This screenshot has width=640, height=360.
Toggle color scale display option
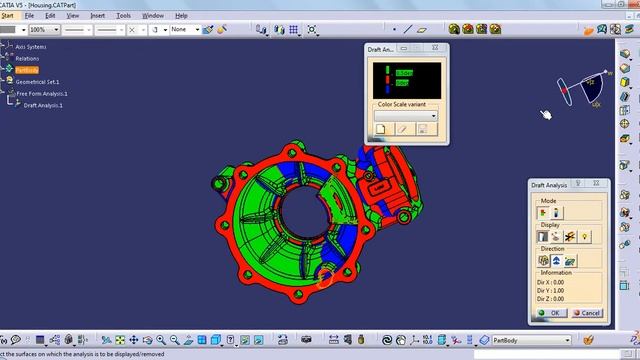pos(542,237)
